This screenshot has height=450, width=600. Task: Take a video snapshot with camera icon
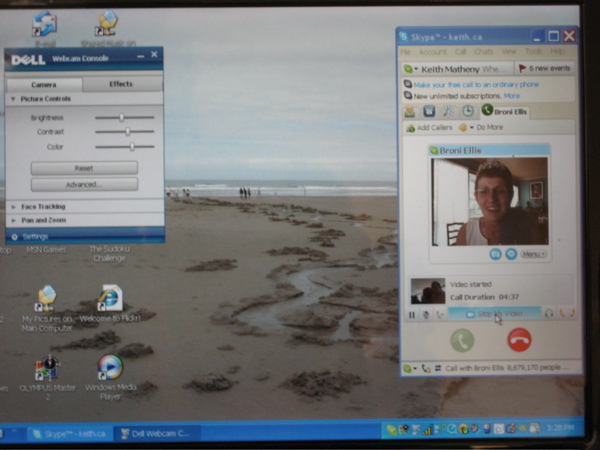coord(496,254)
